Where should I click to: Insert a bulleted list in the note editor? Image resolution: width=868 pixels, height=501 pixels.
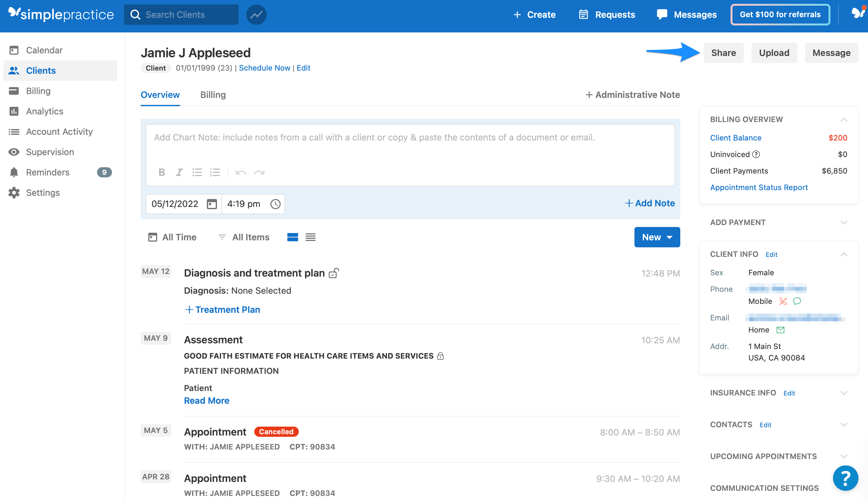point(197,172)
